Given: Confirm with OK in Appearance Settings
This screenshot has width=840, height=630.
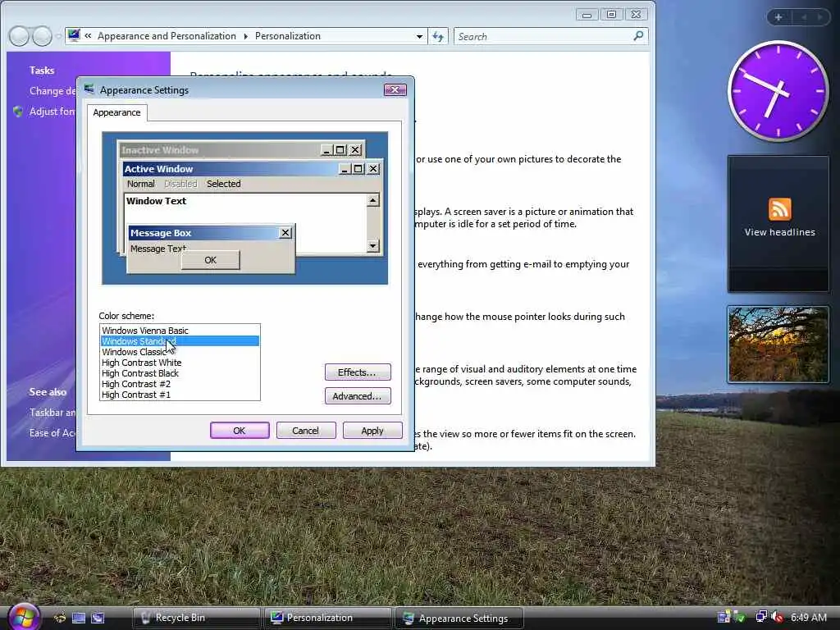Looking at the screenshot, I should coord(240,430).
